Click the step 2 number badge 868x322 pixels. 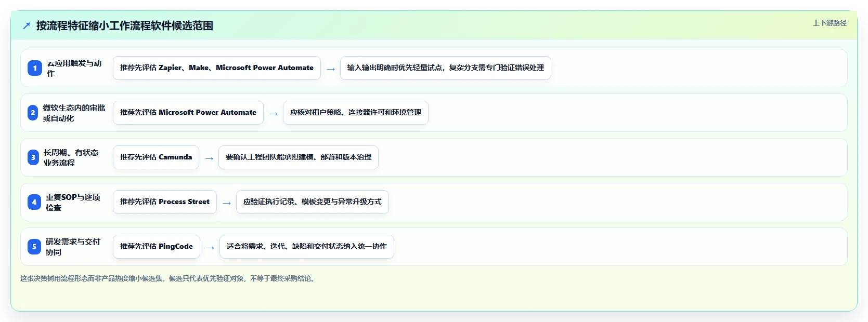pyautogui.click(x=33, y=113)
